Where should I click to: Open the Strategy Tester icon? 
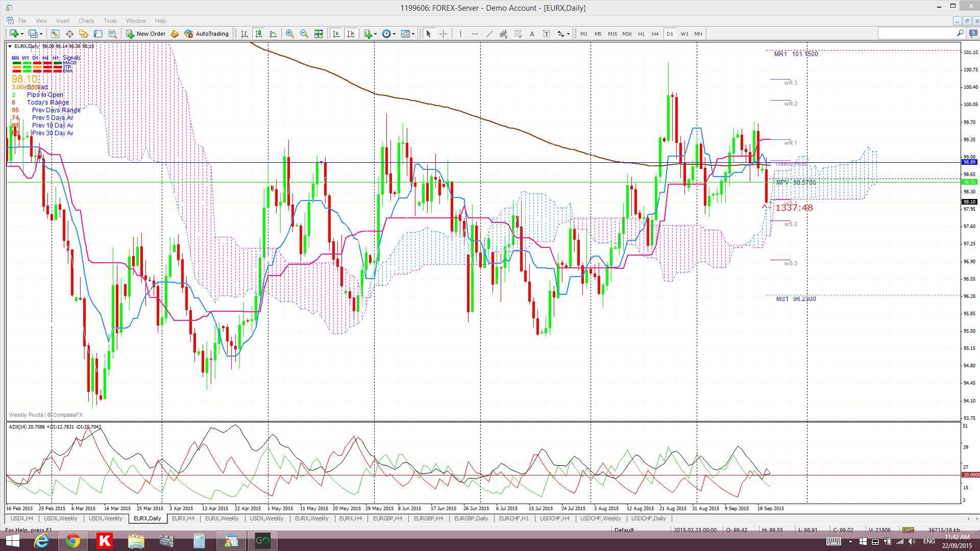point(113,34)
